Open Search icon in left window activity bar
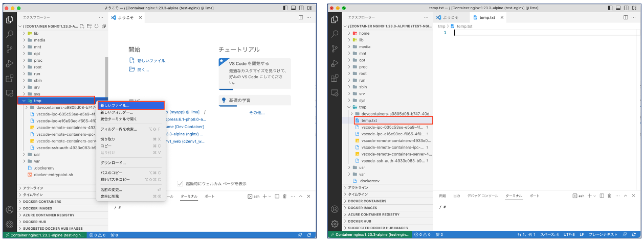Screen dimensions: 644x242 [x=9, y=34]
